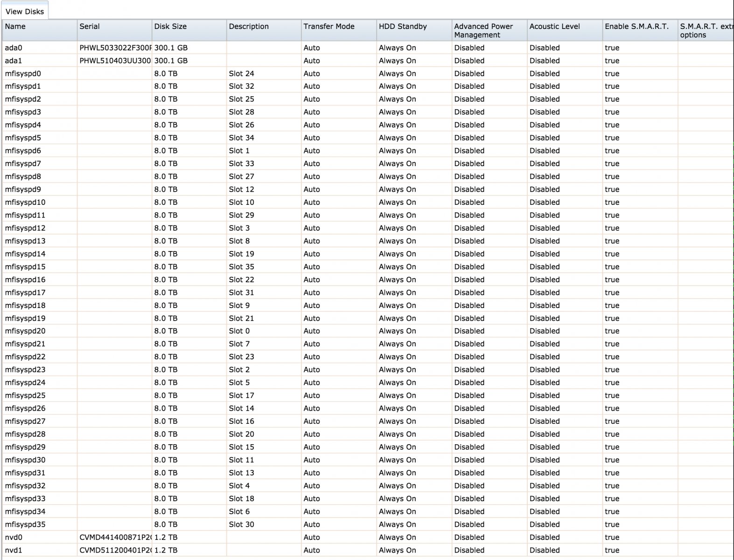Sort by the HDD Standby column header
This screenshot has height=560, width=734.
point(414,30)
